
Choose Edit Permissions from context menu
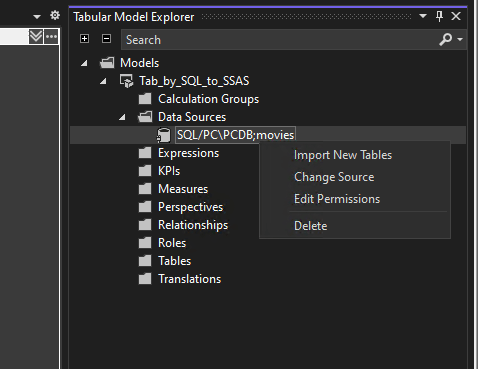coord(355,199)
